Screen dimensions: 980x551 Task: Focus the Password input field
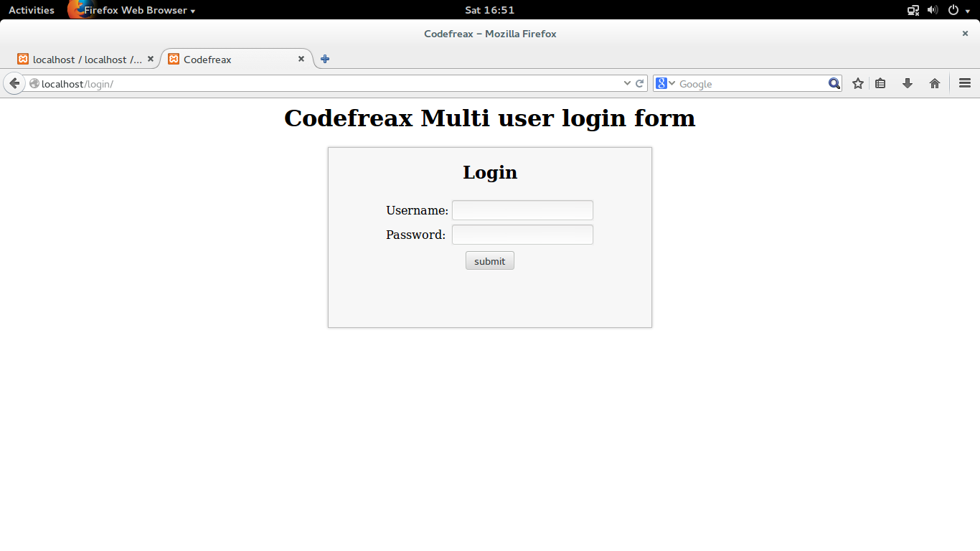[522, 235]
